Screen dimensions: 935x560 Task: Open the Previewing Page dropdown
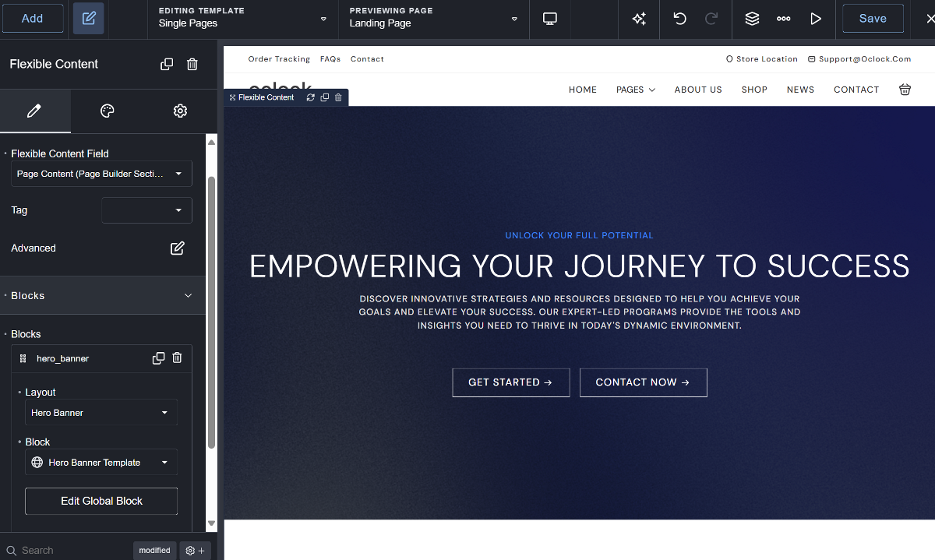[433, 18]
